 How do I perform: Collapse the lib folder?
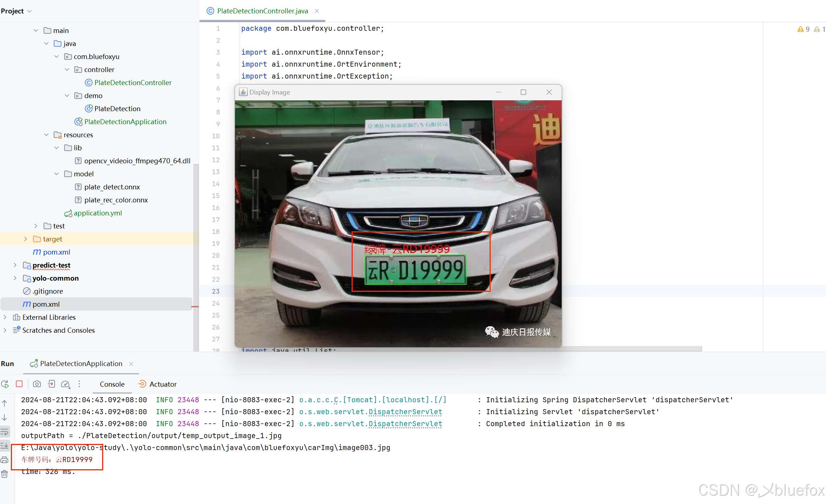[56, 148]
